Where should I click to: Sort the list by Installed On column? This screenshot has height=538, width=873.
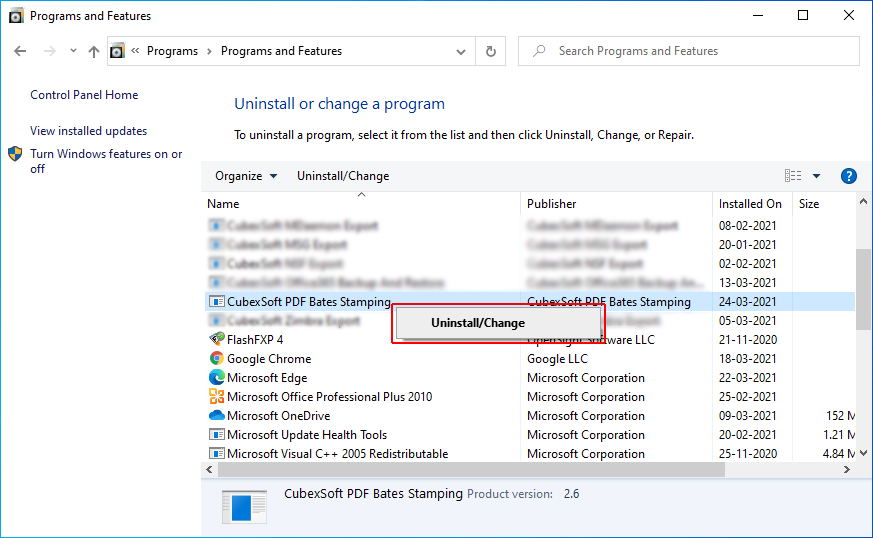[750, 204]
